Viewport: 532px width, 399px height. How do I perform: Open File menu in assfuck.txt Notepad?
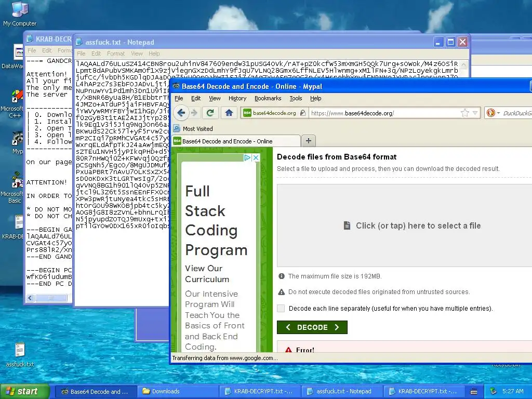point(81,54)
